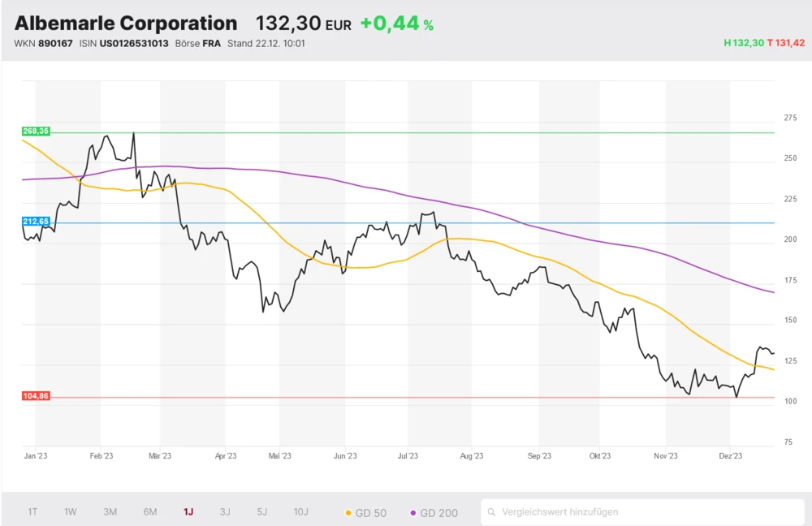This screenshot has height=526, width=812.
Task: Click the Dez '23 axis label
Action: [731, 456]
